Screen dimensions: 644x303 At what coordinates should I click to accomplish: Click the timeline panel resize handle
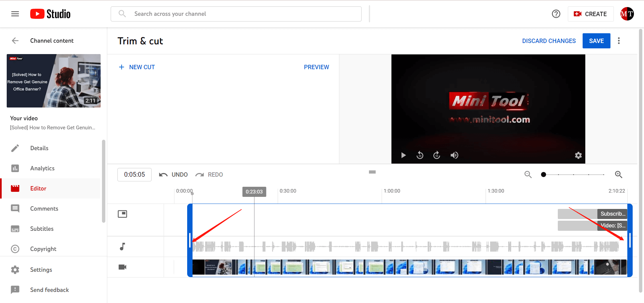coord(372,172)
